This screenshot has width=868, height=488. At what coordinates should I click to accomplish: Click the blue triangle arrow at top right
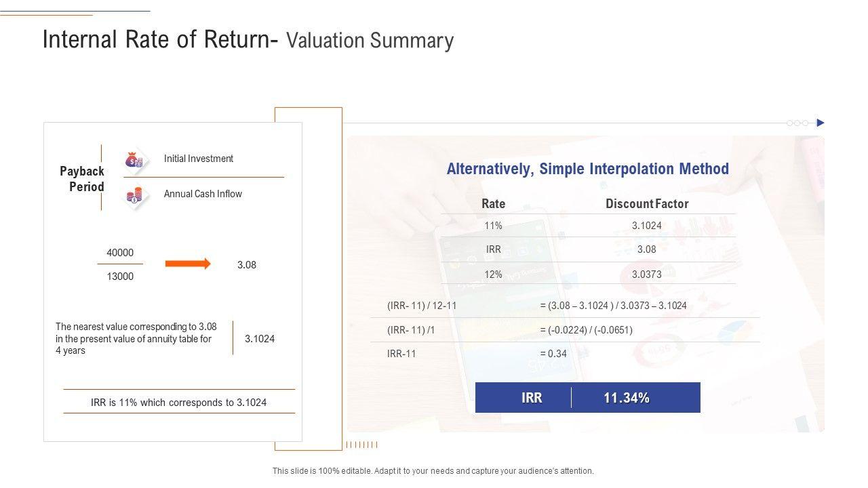pos(821,123)
